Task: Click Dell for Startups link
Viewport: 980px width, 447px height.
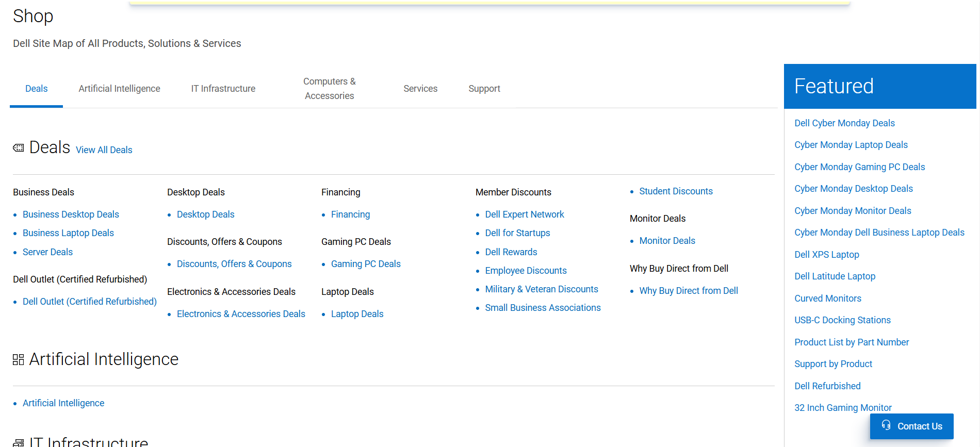Action: click(517, 233)
